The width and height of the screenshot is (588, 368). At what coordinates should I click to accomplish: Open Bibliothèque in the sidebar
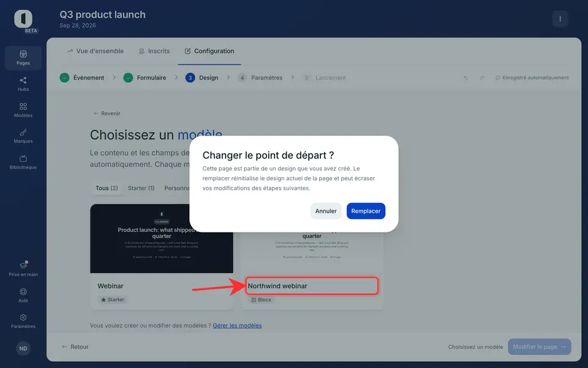coord(23,162)
